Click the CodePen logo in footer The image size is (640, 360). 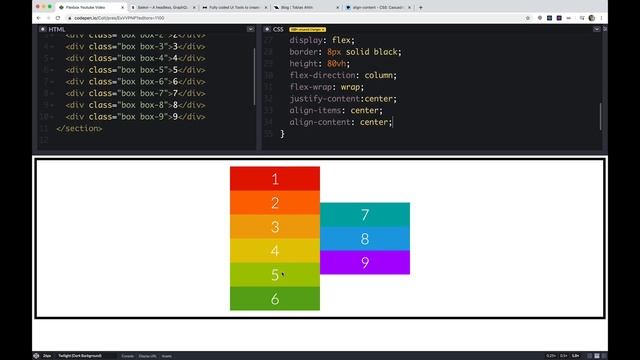tap(36, 356)
